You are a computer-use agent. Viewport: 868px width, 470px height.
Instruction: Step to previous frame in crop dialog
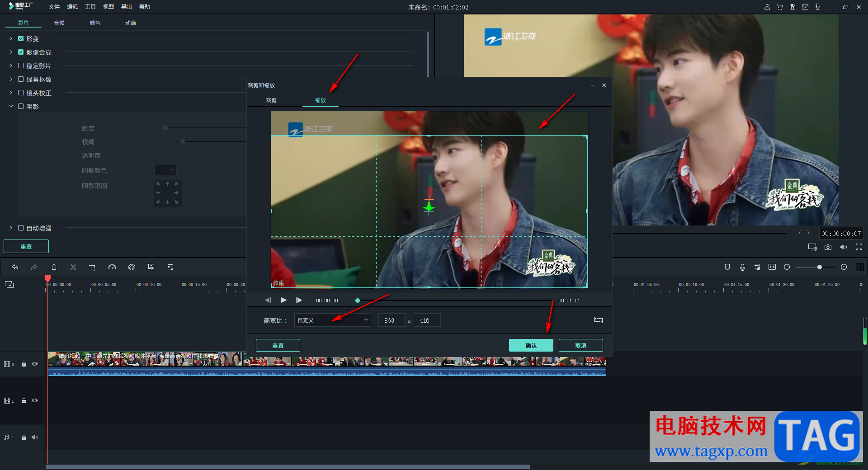point(268,300)
